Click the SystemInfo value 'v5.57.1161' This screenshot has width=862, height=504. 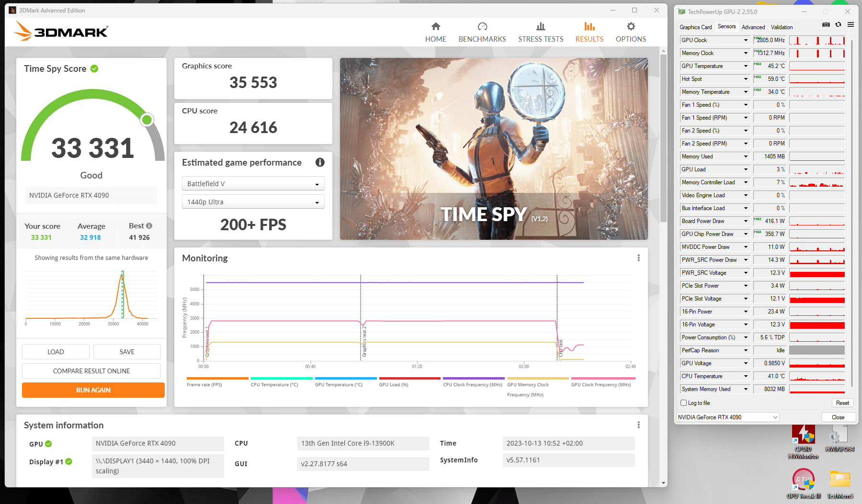point(569,460)
